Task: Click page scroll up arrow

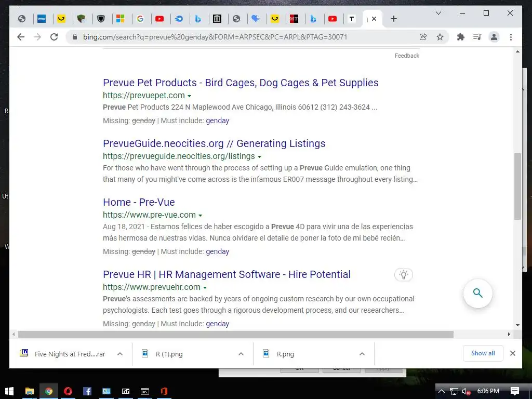Action: (x=517, y=52)
